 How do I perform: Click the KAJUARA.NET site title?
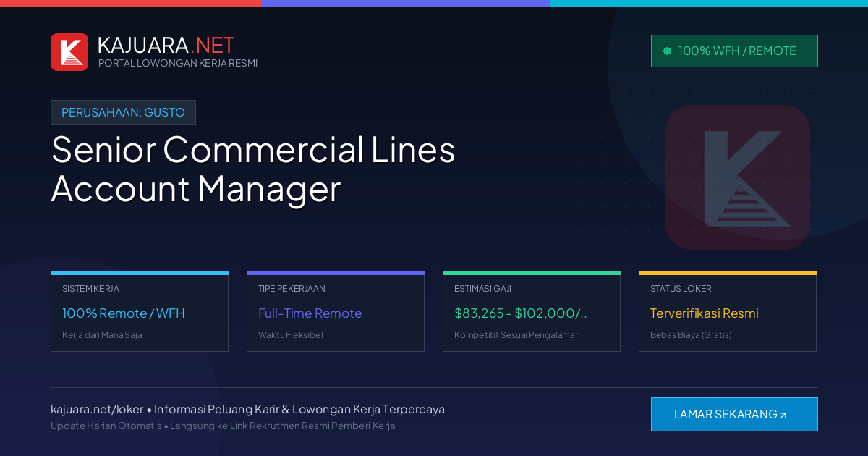(x=166, y=45)
